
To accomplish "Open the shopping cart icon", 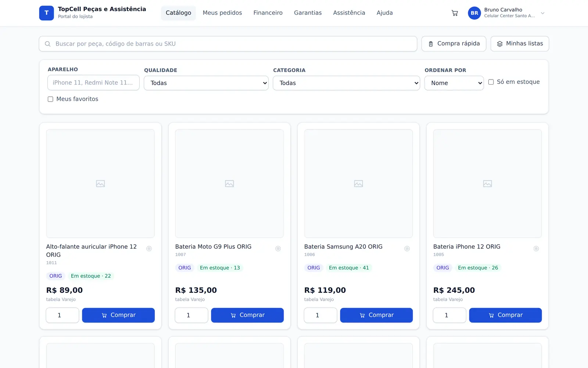I will tap(455, 13).
